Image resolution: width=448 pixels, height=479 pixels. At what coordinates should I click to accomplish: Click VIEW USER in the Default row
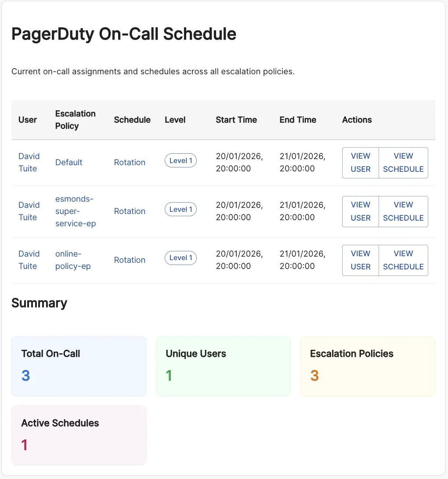(x=360, y=163)
